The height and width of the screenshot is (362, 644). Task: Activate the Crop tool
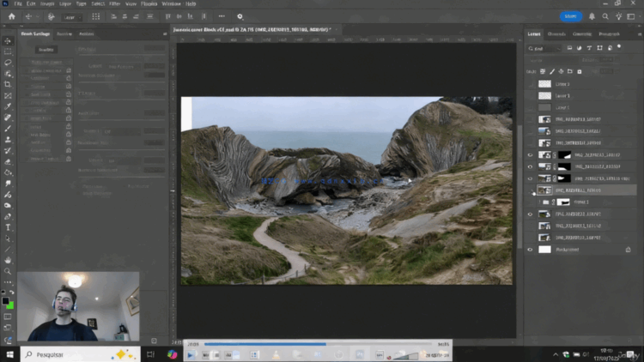click(x=8, y=84)
